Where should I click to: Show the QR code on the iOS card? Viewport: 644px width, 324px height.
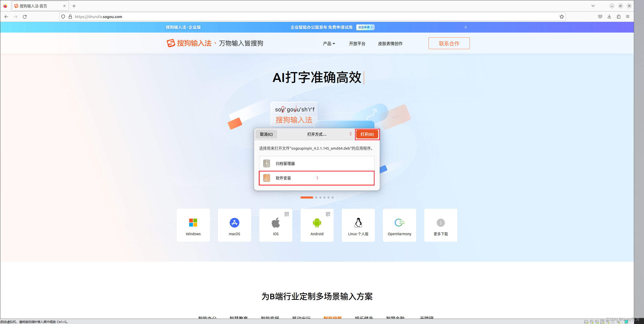point(286,214)
